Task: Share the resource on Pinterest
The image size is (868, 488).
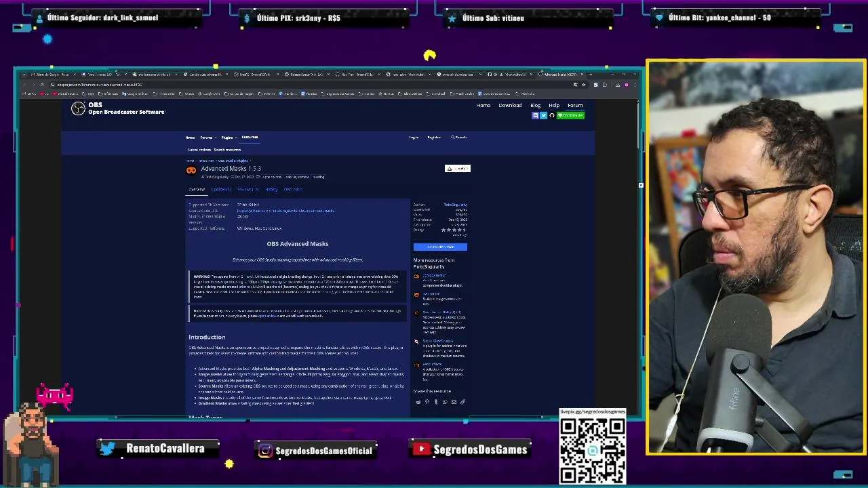Action: click(427, 402)
